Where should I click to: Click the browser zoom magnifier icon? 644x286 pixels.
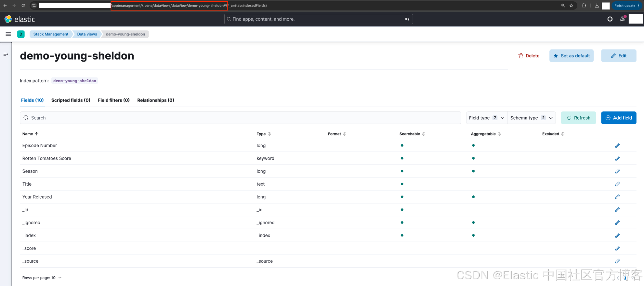point(563,5)
